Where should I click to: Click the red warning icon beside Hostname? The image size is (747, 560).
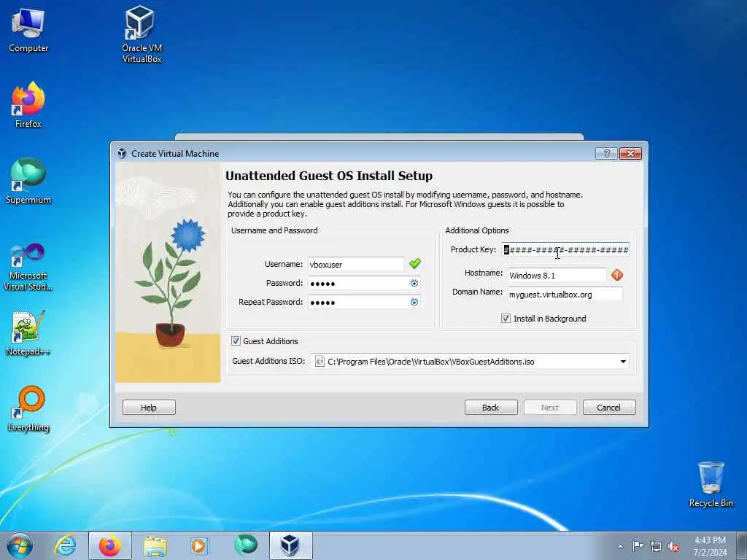click(x=617, y=275)
